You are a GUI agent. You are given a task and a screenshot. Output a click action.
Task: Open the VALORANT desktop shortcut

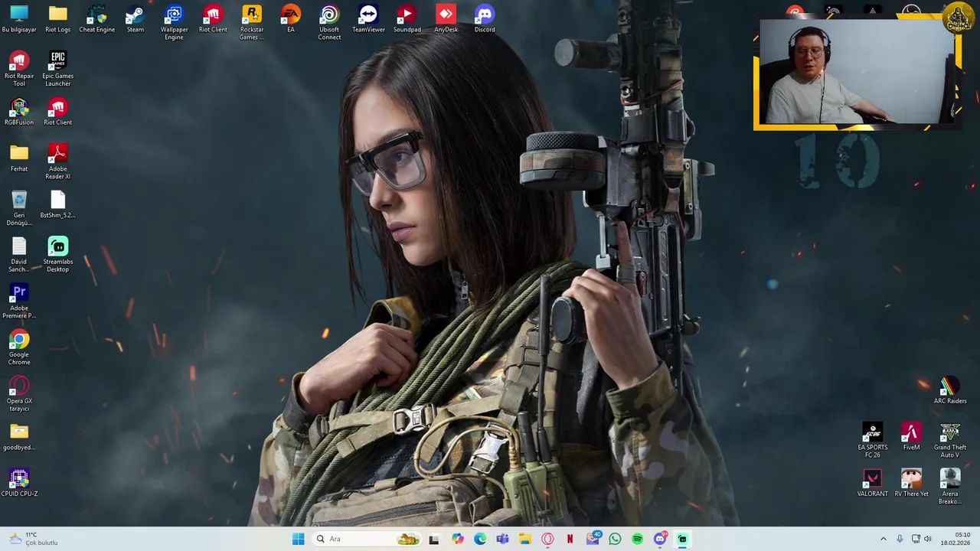[x=872, y=484]
